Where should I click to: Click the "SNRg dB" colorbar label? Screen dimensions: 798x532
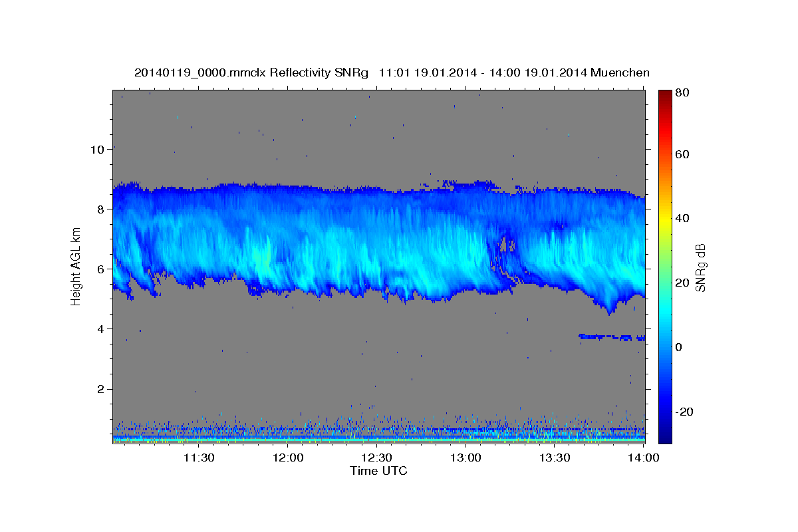coord(700,268)
